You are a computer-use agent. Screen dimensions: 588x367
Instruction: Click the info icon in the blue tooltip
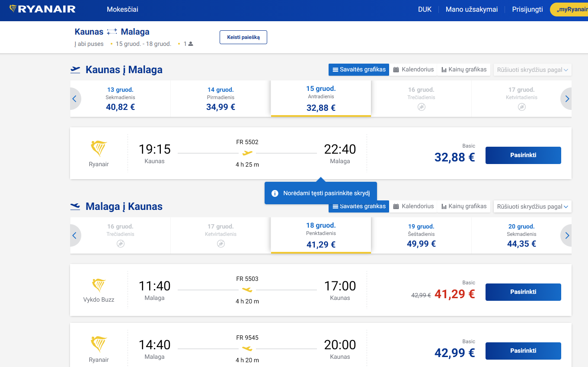click(x=275, y=193)
